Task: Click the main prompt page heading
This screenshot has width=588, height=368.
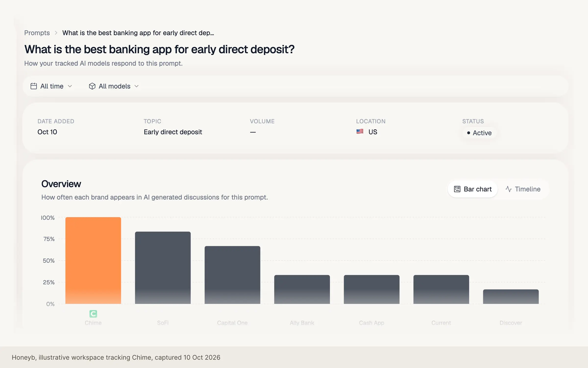Action: [159, 49]
